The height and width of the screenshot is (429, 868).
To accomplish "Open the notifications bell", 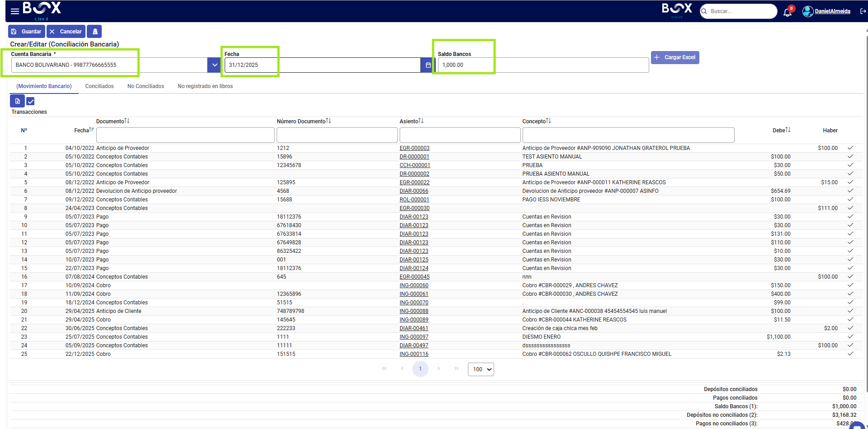I will tap(788, 12).
